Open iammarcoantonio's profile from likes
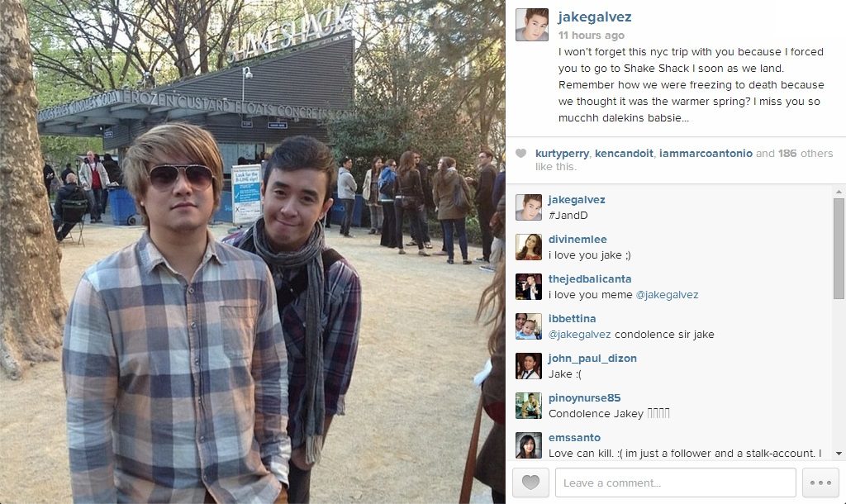Viewport: 846px width, 504px height. click(x=706, y=153)
